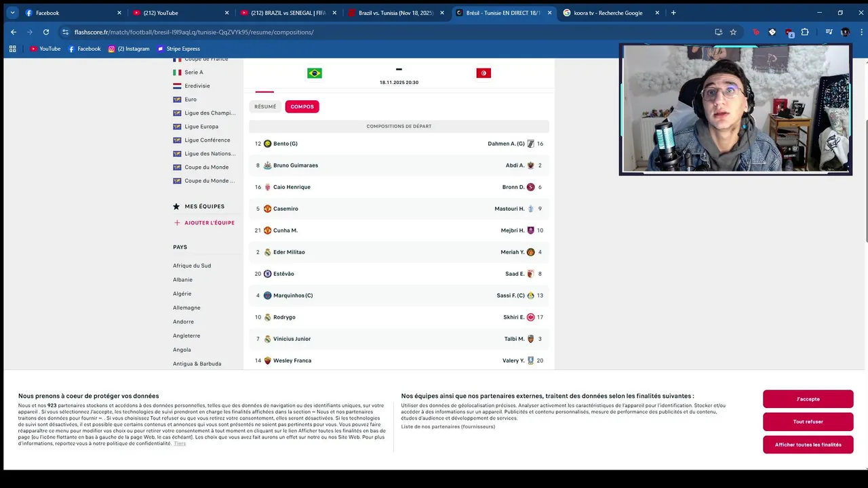
Task: Open the tab search dropdown arrow
Action: click(x=12, y=13)
